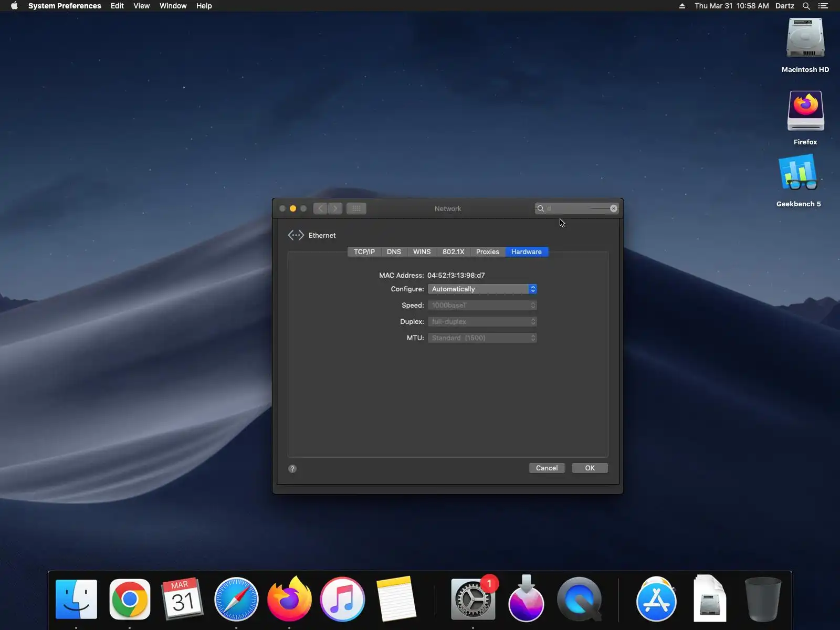Click System Preferences gear in the Dock
This screenshot has height=630, width=840.
point(473,600)
